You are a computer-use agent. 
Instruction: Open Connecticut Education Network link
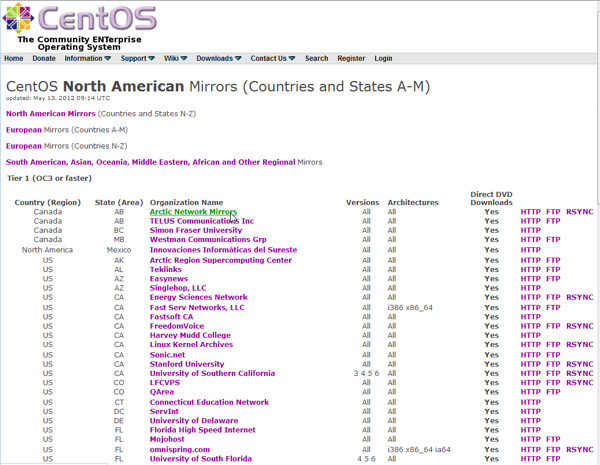coord(209,402)
